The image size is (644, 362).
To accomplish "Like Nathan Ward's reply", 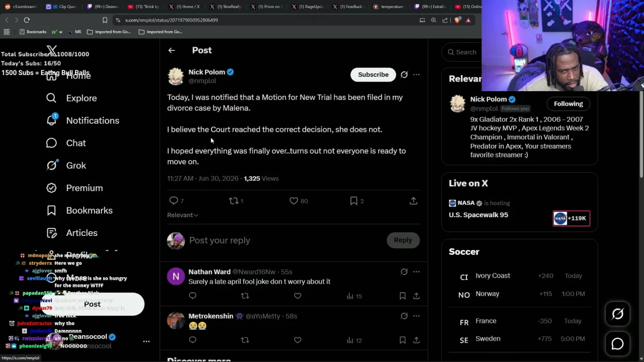I will (298, 296).
